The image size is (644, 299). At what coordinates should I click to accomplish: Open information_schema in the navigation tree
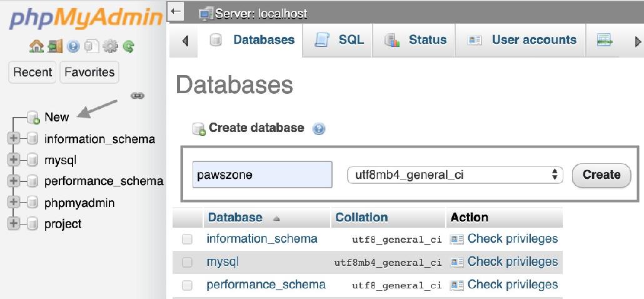[x=99, y=139]
